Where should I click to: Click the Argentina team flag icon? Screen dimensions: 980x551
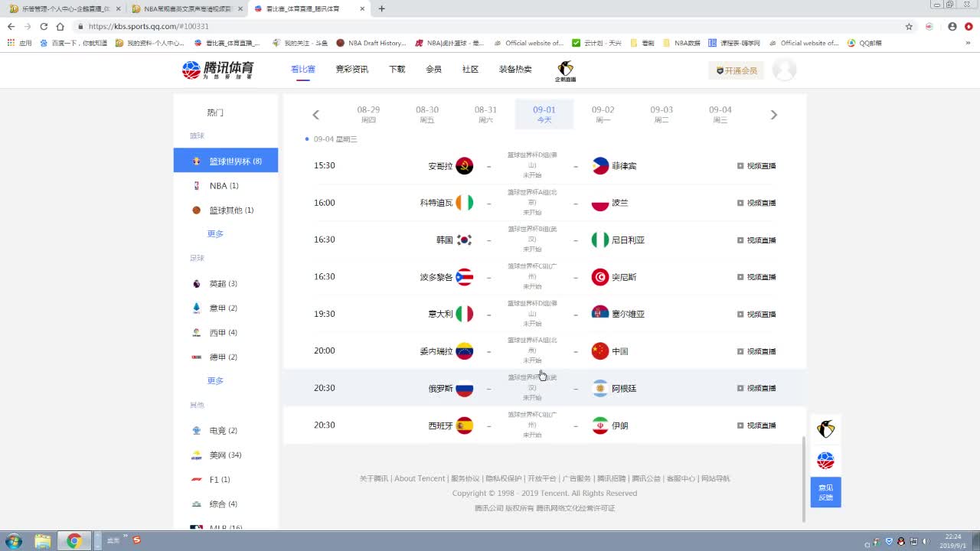pyautogui.click(x=600, y=389)
